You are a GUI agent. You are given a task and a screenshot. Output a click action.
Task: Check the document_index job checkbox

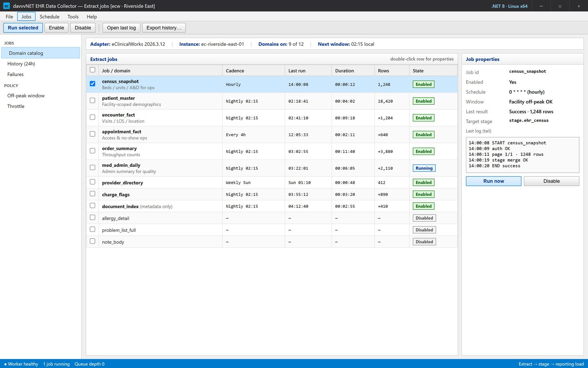pyautogui.click(x=93, y=206)
